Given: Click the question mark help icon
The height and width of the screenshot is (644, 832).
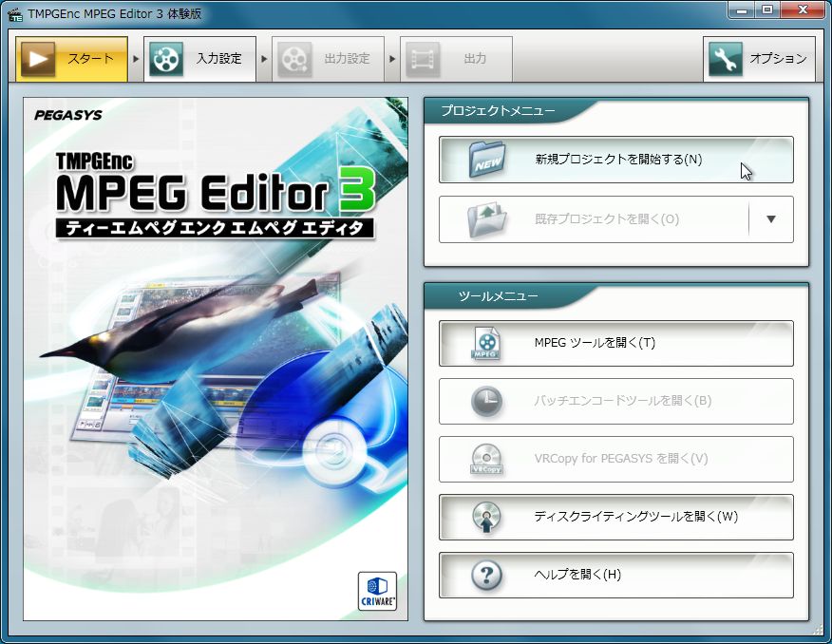Looking at the screenshot, I should [x=486, y=575].
